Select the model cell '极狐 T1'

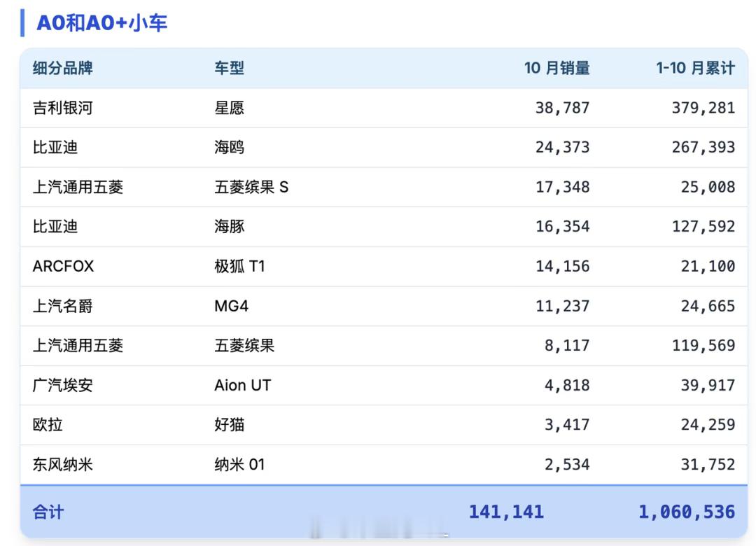coord(239,266)
